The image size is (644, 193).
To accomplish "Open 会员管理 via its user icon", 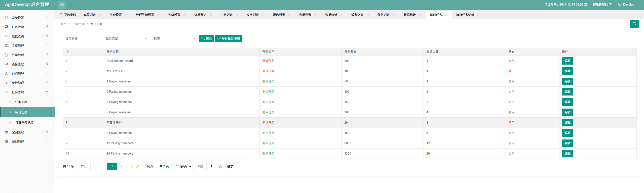I will (x=7, y=55).
